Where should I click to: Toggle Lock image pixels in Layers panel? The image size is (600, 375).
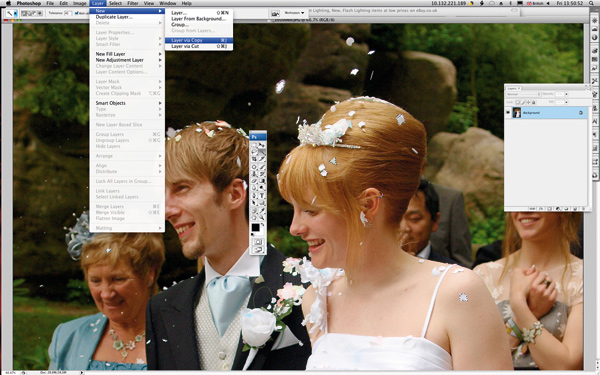[x=524, y=102]
